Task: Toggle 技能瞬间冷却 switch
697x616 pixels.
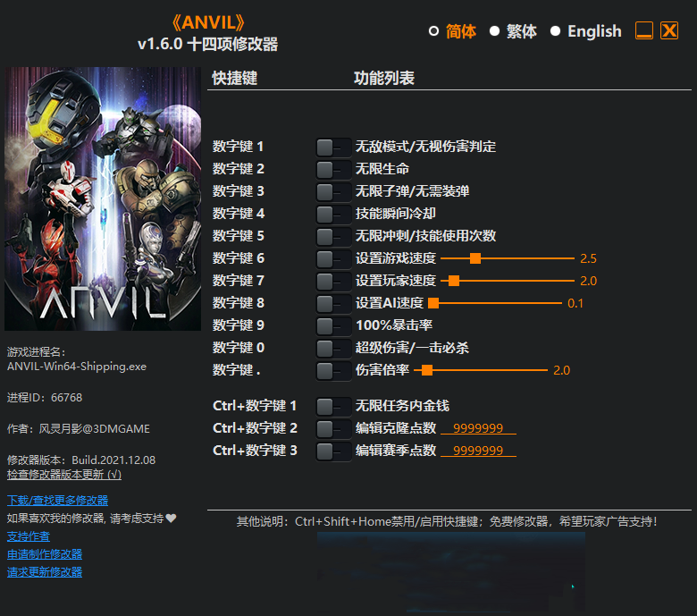Action: tap(333, 214)
